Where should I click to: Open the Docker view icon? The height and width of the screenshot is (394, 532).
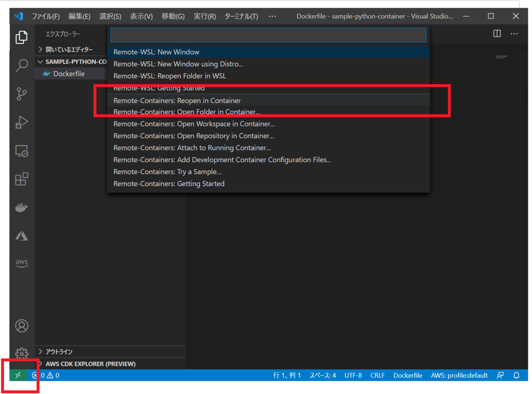(21, 207)
